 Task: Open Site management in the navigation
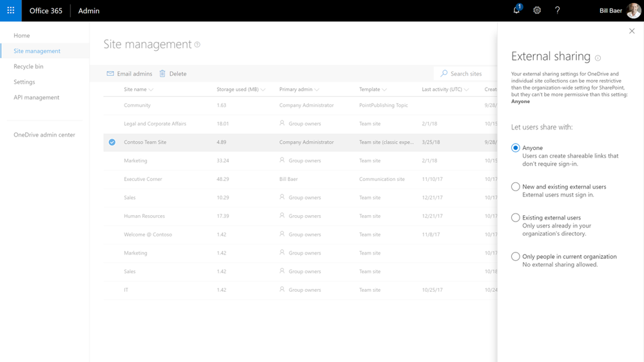click(x=37, y=51)
